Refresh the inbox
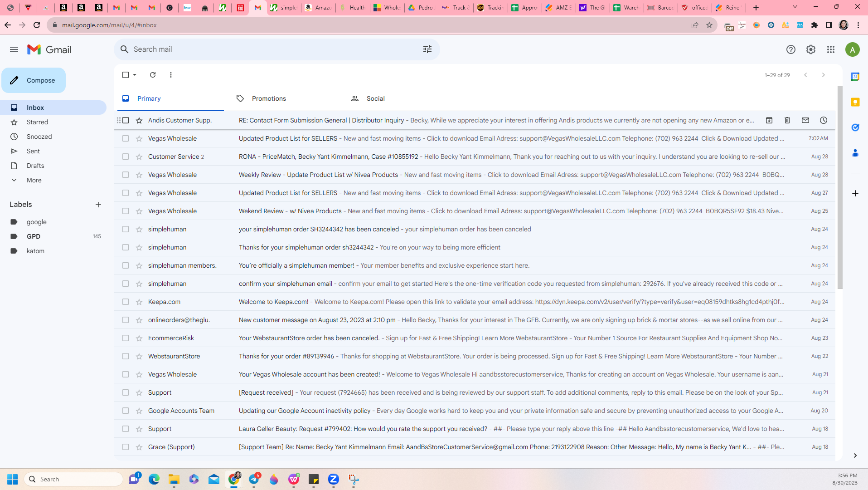The width and height of the screenshot is (868, 490). pyautogui.click(x=153, y=75)
